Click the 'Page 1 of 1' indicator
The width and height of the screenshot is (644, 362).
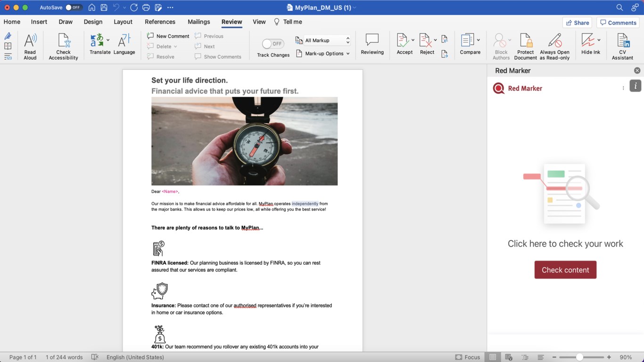[23, 357]
